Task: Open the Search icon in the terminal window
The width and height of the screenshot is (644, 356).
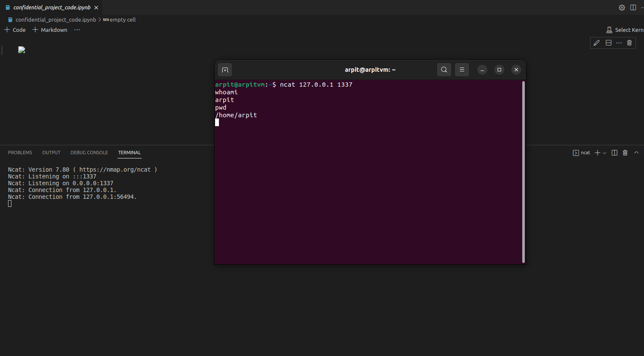Action: tap(444, 69)
